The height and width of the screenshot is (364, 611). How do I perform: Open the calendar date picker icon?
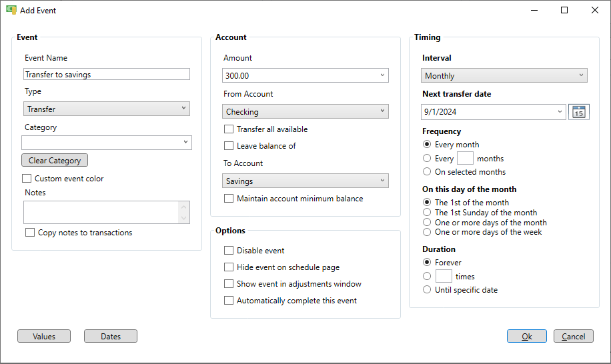(579, 112)
